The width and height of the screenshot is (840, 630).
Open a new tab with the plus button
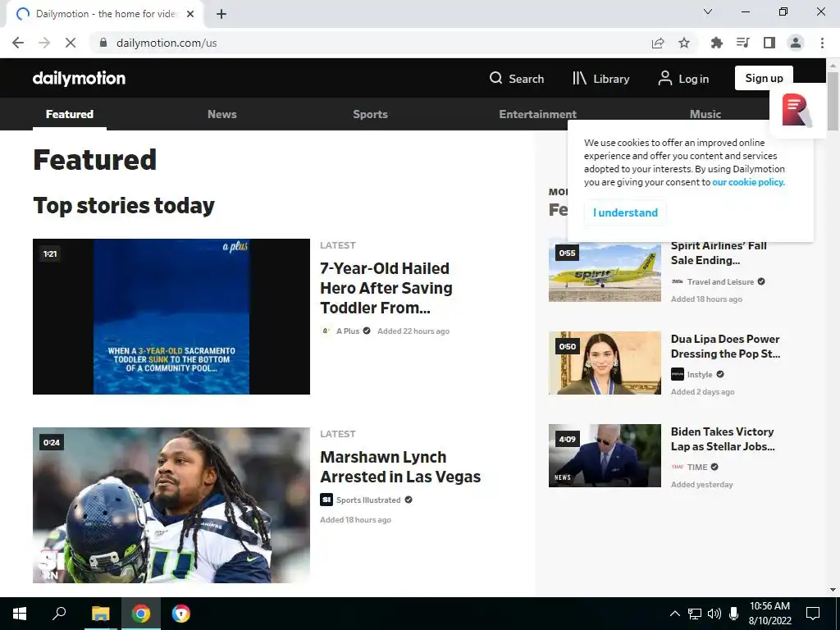click(x=221, y=14)
